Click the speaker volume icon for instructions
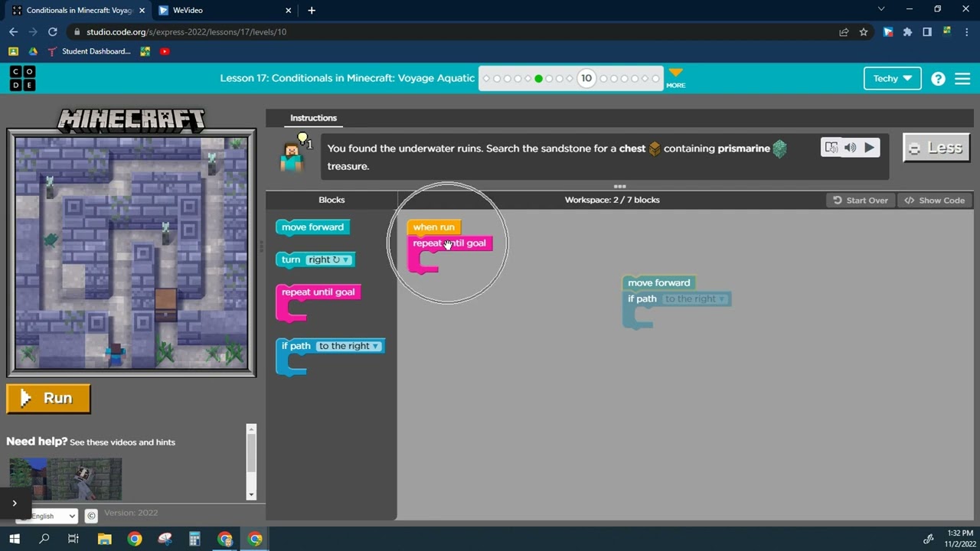Screen dimensions: 980x551 click(850, 148)
